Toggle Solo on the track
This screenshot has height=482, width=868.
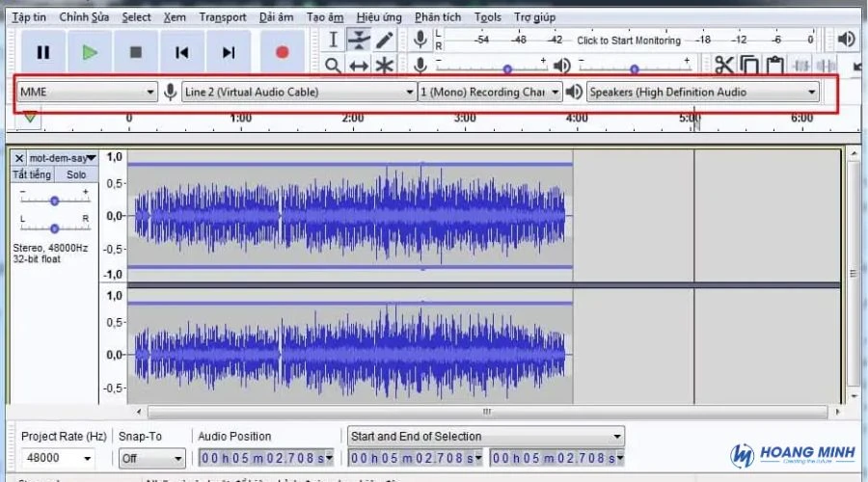tap(76, 174)
